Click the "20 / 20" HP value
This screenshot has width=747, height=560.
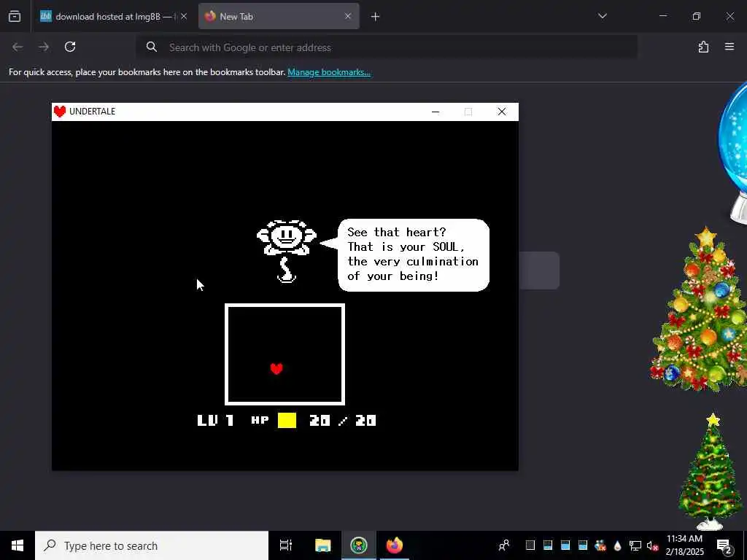[343, 420]
